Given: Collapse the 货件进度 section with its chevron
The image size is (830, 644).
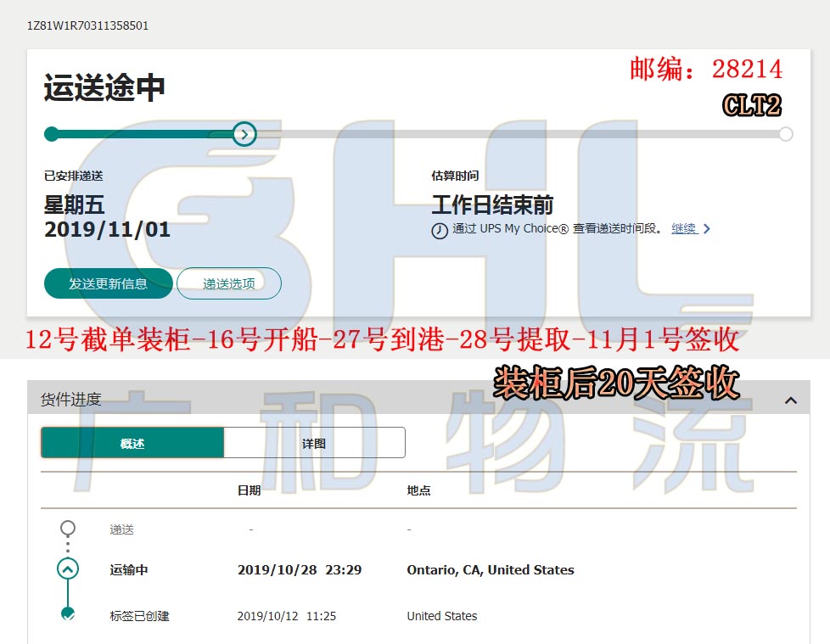Looking at the screenshot, I should click(791, 400).
